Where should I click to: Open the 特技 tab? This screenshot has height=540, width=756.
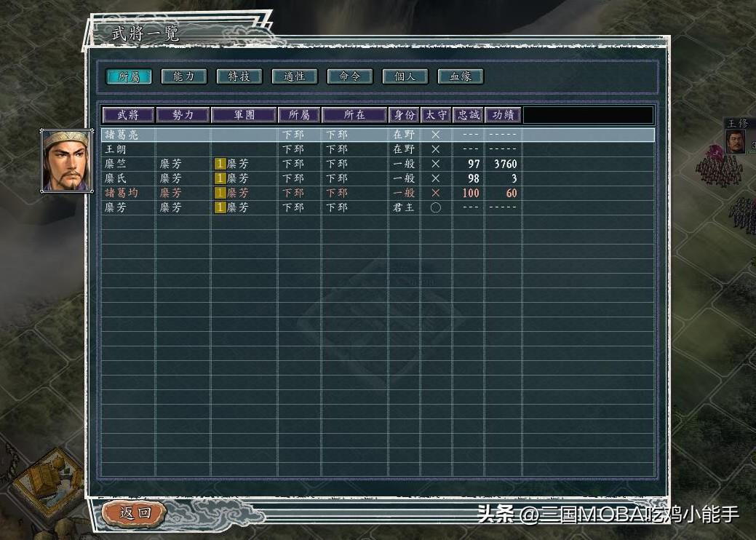click(x=239, y=76)
